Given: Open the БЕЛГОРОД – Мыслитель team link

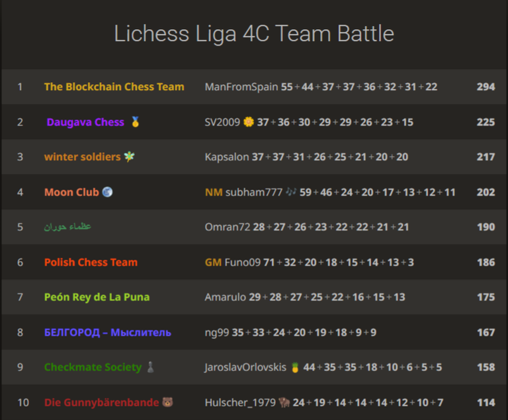Looking at the screenshot, I should click(108, 332).
